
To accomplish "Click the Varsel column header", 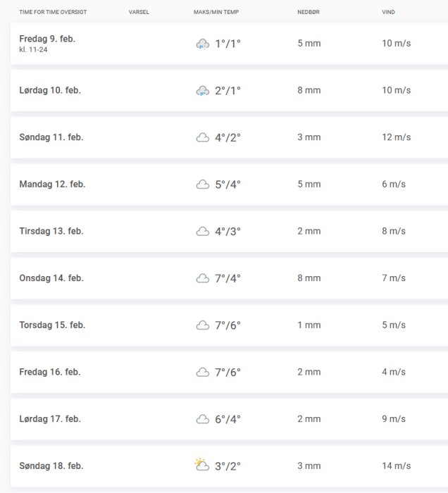I will 139,12.
